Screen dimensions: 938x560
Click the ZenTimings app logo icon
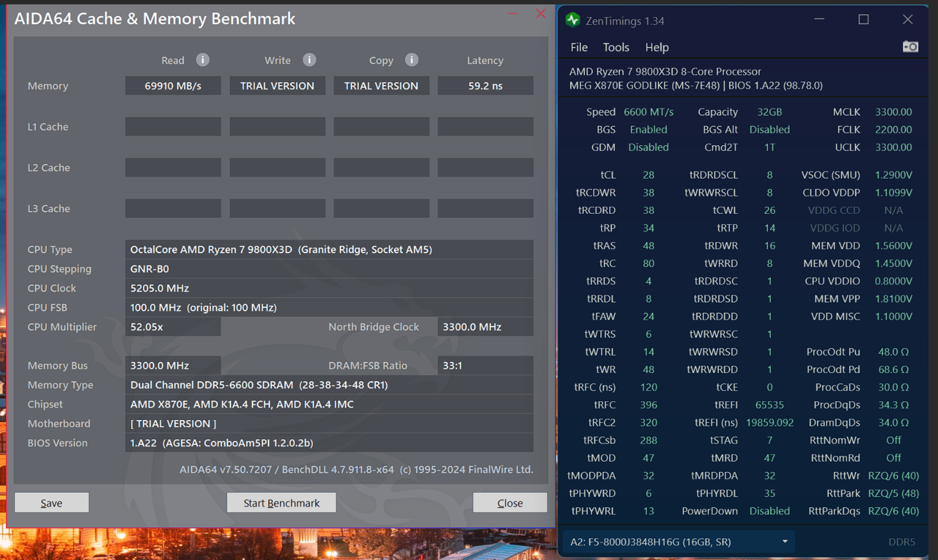tap(573, 20)
